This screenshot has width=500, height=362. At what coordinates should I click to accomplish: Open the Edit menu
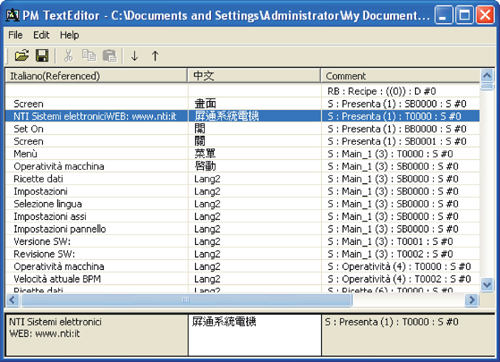pos(41,35)
